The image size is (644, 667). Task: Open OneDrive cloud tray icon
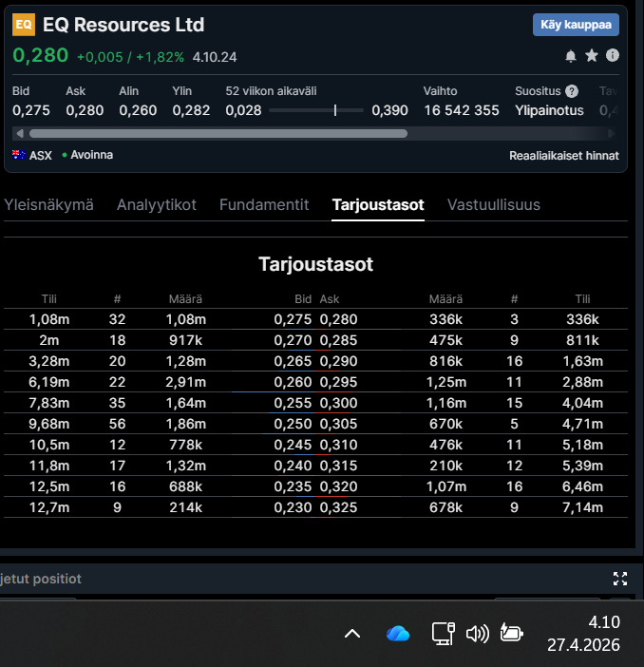(x=398, y=634)
